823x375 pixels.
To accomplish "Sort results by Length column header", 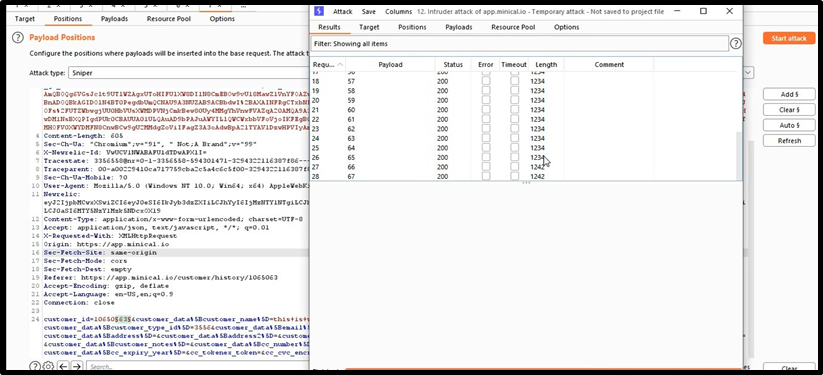I will point(546,65).
